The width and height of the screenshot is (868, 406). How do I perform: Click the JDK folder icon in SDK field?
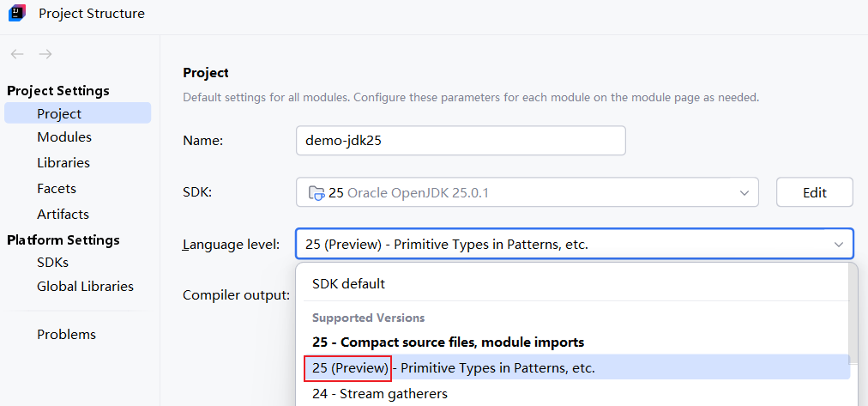coord(316,193)
